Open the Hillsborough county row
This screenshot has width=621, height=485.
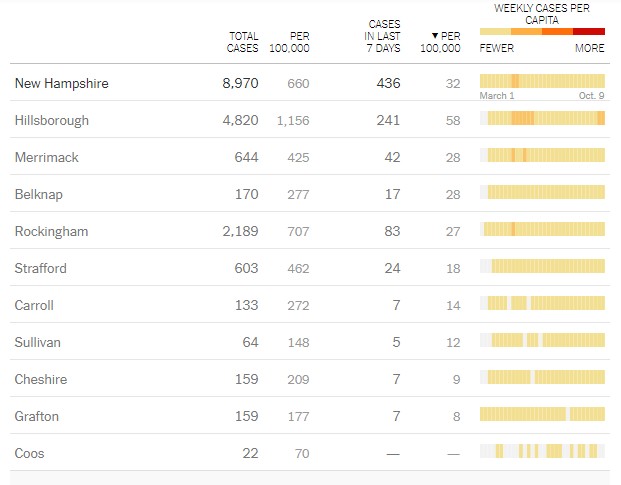[52, 121]
